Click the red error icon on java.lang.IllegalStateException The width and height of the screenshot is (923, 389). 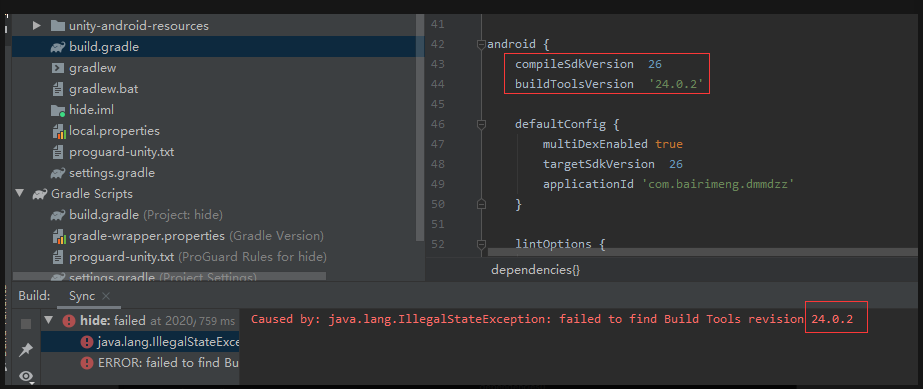[x=87, y=342]
